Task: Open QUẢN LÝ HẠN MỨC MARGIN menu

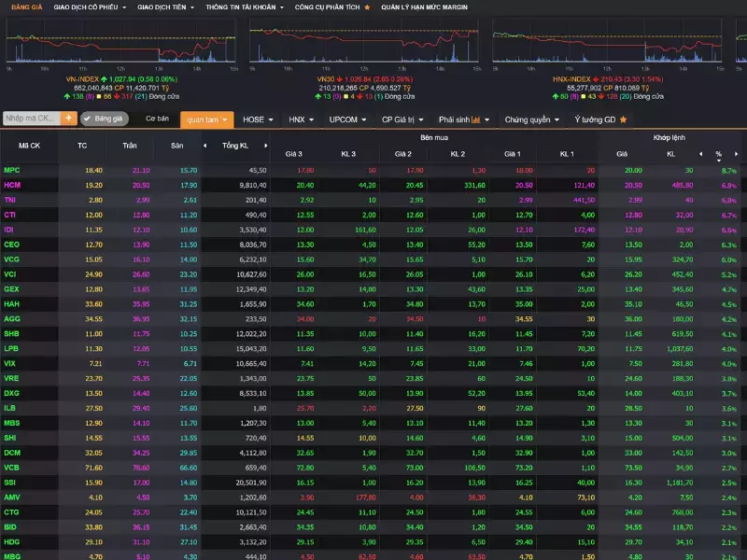Action: [424, 7]
